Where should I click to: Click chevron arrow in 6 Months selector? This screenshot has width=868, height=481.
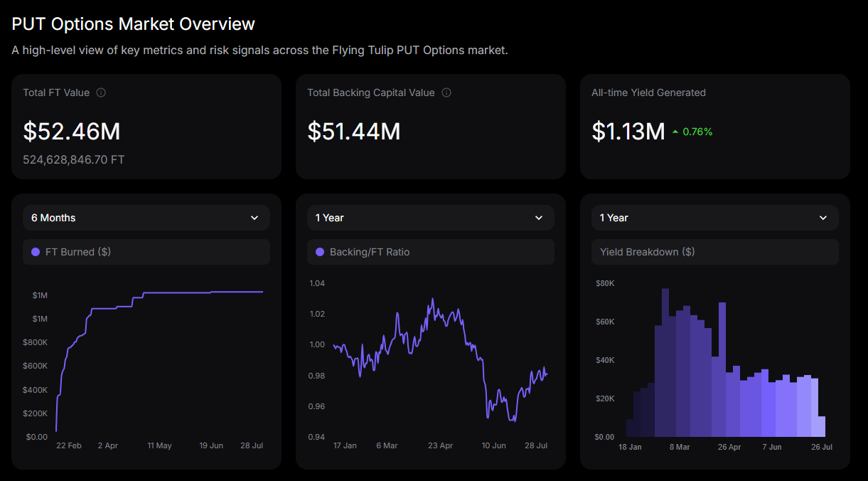pos(254,218)
